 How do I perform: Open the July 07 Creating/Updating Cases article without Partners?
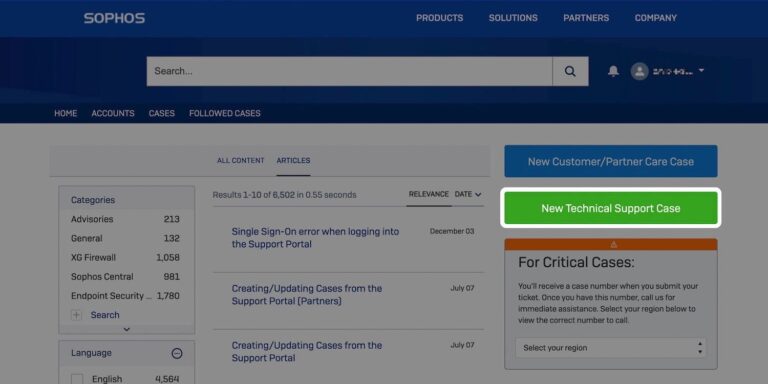point(307,352)
